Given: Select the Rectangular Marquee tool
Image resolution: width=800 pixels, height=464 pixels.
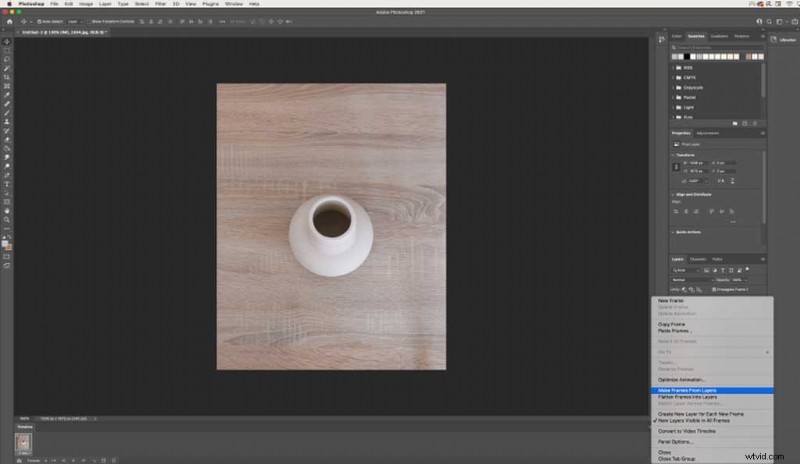Looking at the screenshot, I should (x=7, y=51).
